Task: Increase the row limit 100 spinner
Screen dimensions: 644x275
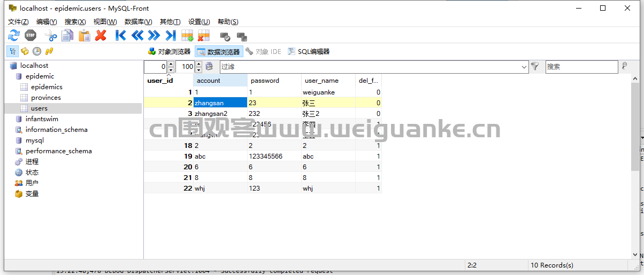Action: [198, 64]
